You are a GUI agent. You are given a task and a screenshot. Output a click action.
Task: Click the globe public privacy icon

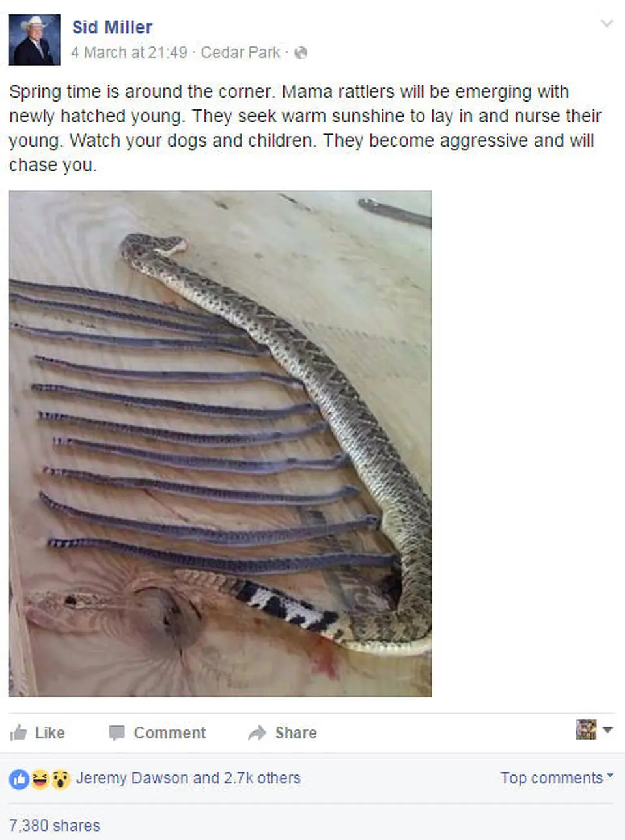pos(301,53)
